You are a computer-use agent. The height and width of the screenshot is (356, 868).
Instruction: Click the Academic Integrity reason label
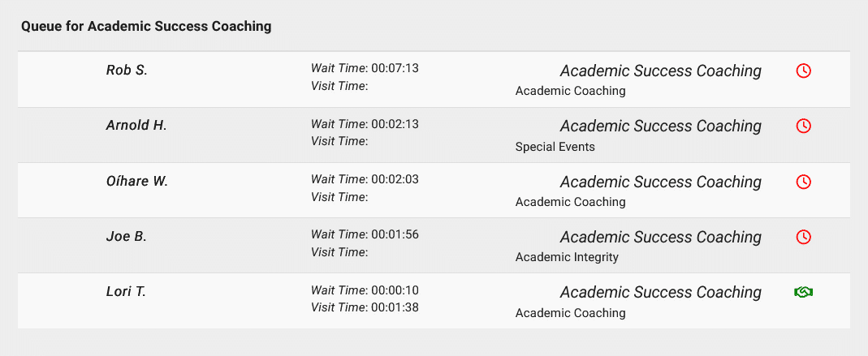tap(567, 257)
